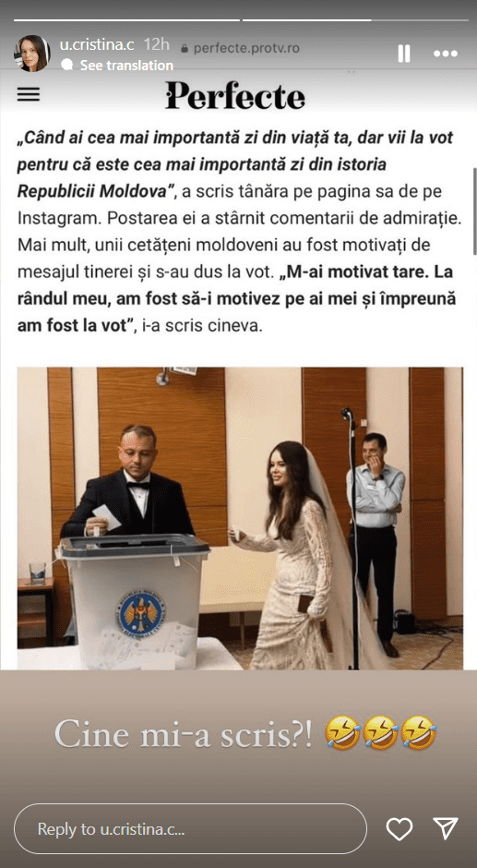Open the perfecte.protv.ro address link

(246, 49)
